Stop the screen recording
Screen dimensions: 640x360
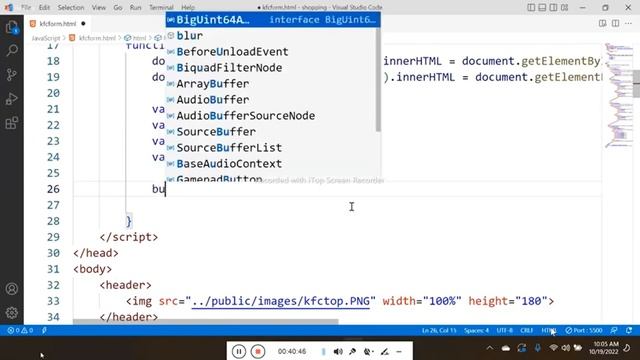(x=258, y=351)
